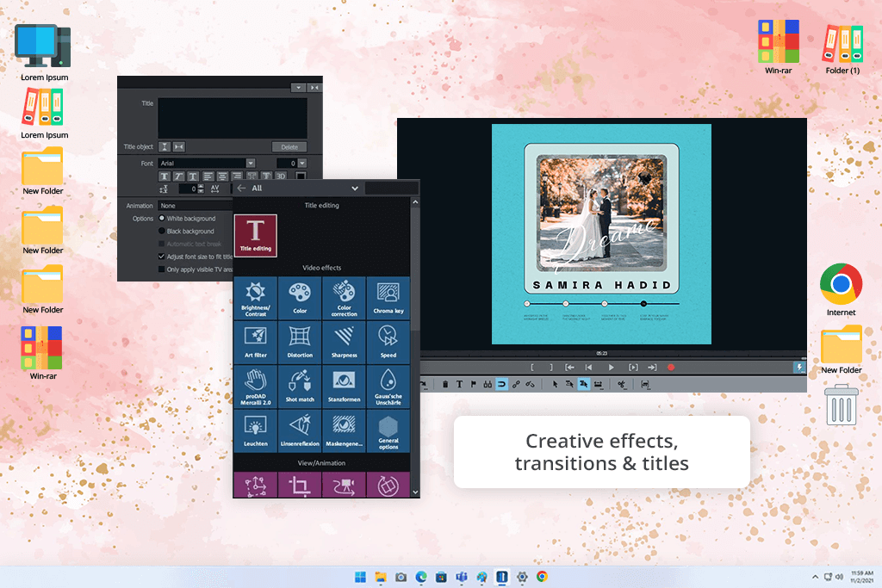Screen dimensions: 882x588
Task: Start recording with the red button
Action: click(x=670, y=368)
